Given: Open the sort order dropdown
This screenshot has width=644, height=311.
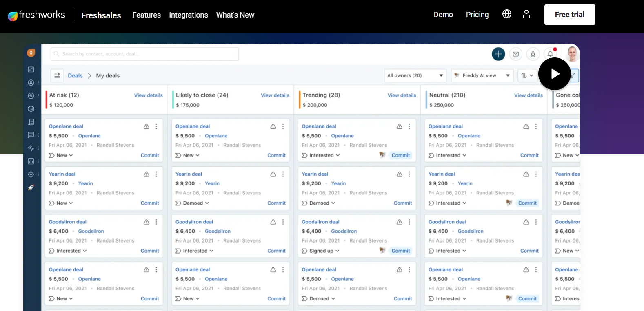Looking at the screenshot, I should pos(527,75).
